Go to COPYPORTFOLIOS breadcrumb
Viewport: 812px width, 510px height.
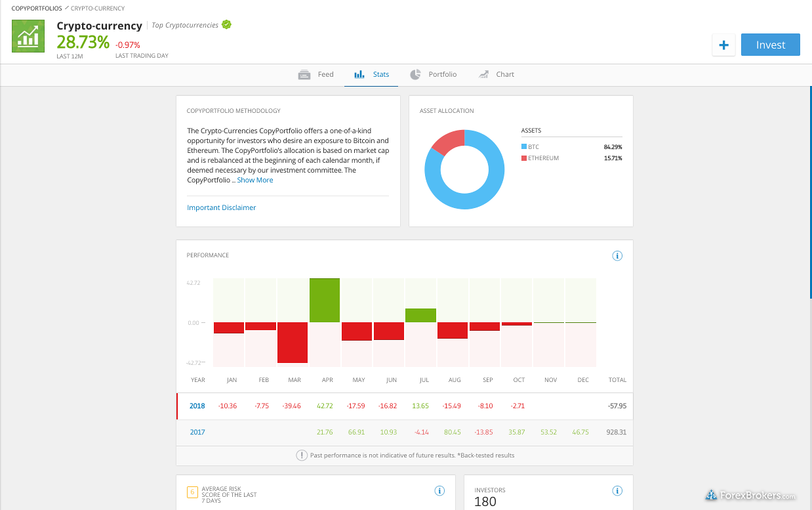tap(37, 9)
